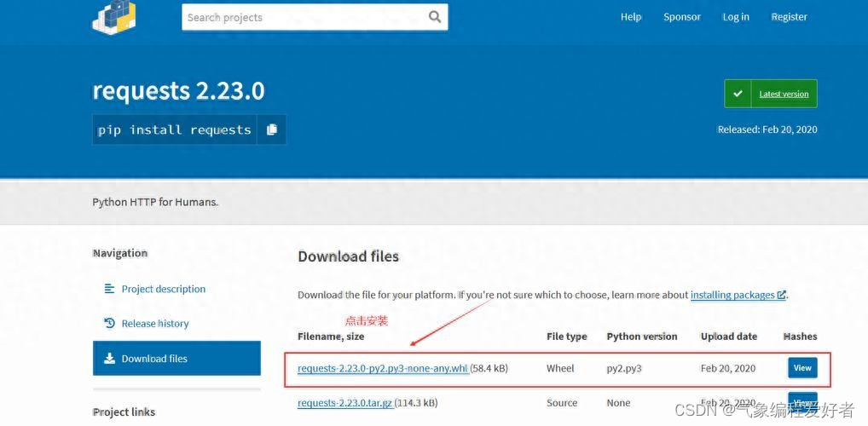Click external link icon beside installing packages

pos(781,295)
